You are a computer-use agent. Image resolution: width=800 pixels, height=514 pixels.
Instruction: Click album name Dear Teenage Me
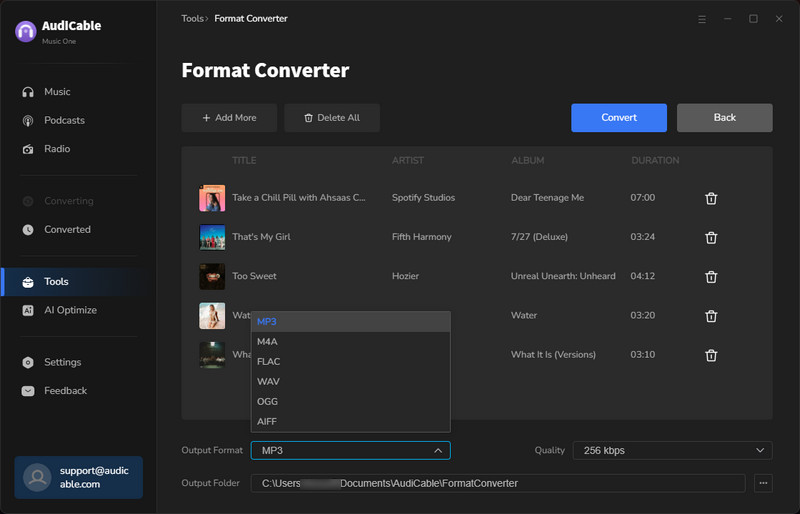coord(547,198)
